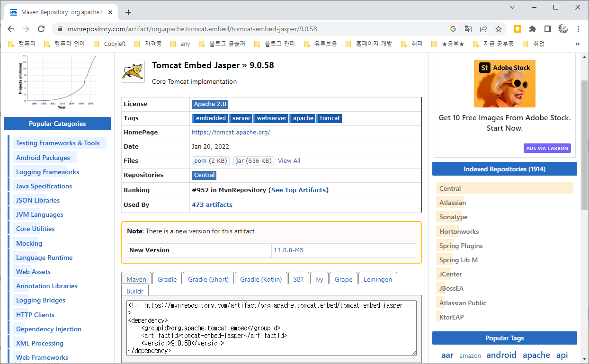This screenshot has width=589, height=364.
Task: Switch to the Grape tab
Action: tap(343, 279)
